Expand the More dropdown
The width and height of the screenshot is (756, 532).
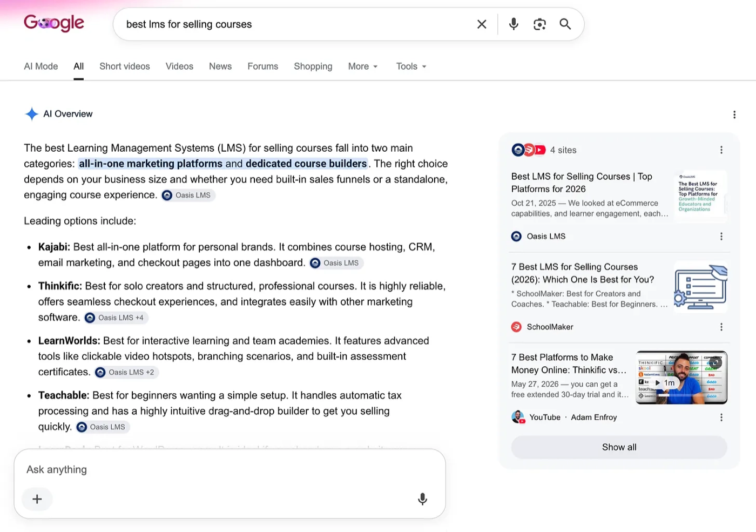click(x=363, y=66)
